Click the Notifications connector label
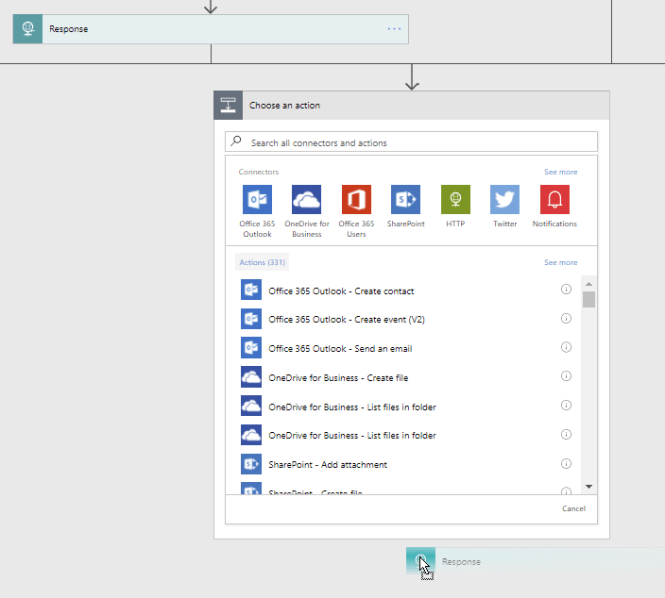665x598 pixels. [x=555, y=224]
